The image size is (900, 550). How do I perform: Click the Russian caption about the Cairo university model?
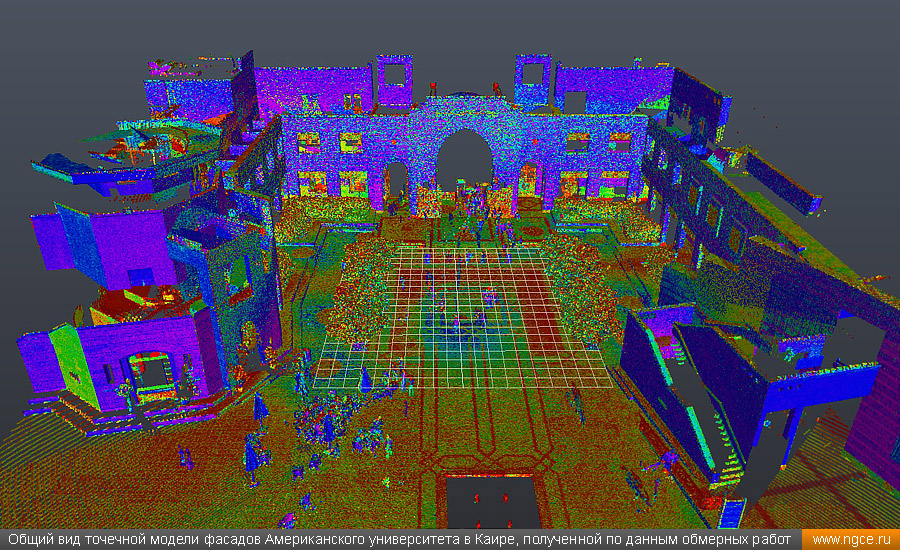(x=399, y=540)
